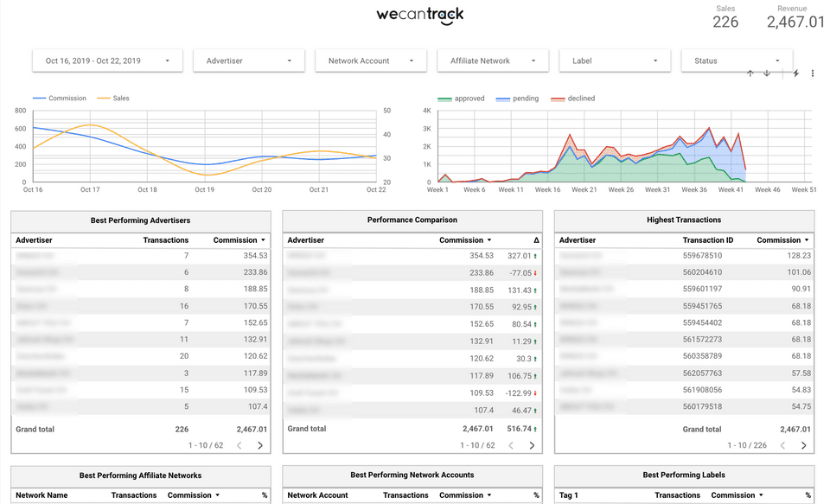830x504 pixels.
Task: Click transaction ID 559678510
Action: [702, 255]
